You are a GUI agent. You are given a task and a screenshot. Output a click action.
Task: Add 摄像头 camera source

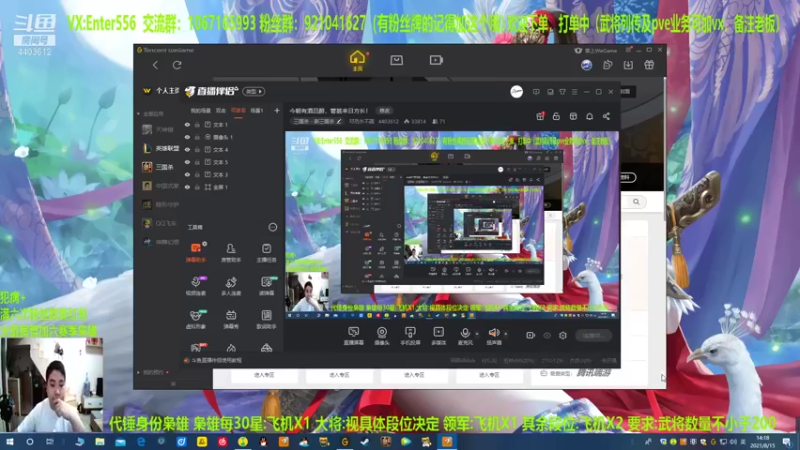tap(382, 336)
